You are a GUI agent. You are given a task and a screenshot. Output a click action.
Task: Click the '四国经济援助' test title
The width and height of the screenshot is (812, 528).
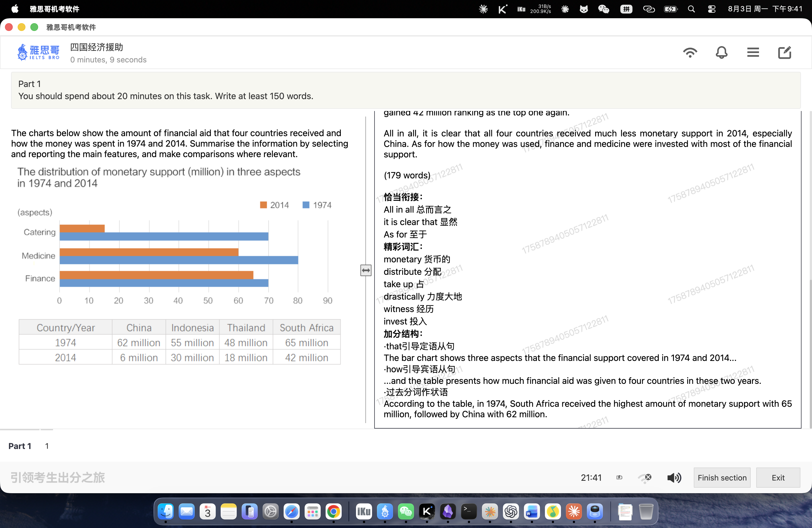[x=97, y=47]
